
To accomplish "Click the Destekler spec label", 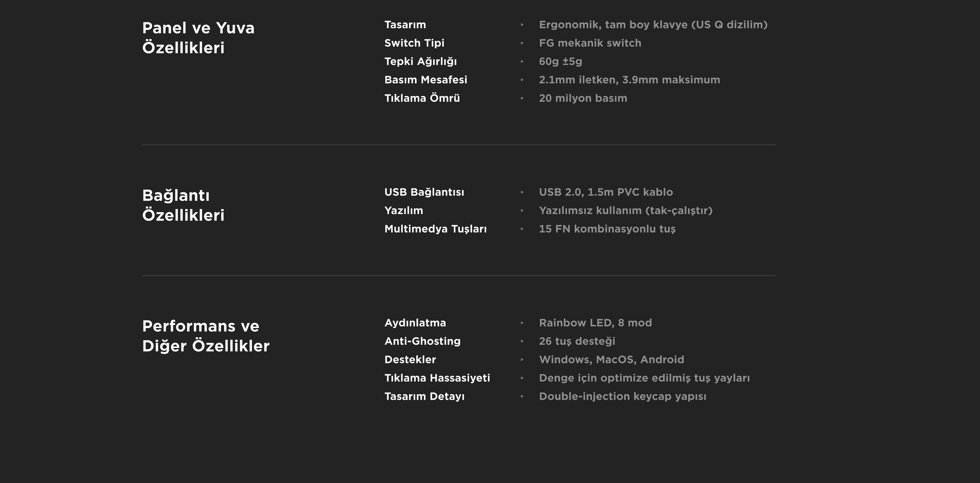I will pyautogui.click(x=410, y=360).
